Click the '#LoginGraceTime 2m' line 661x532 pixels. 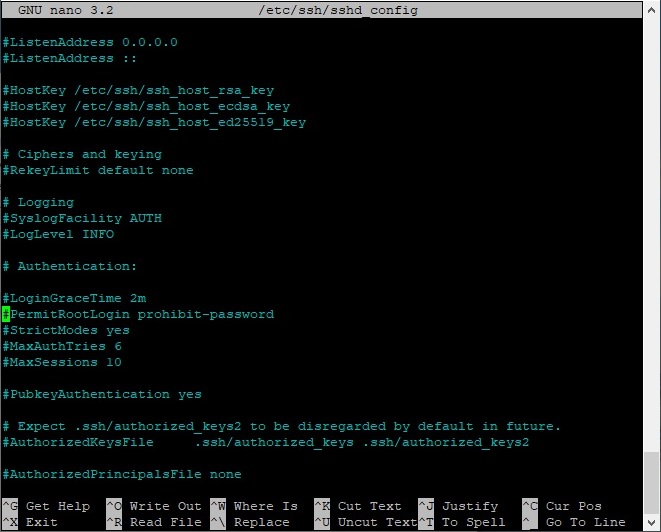(74, 298)
